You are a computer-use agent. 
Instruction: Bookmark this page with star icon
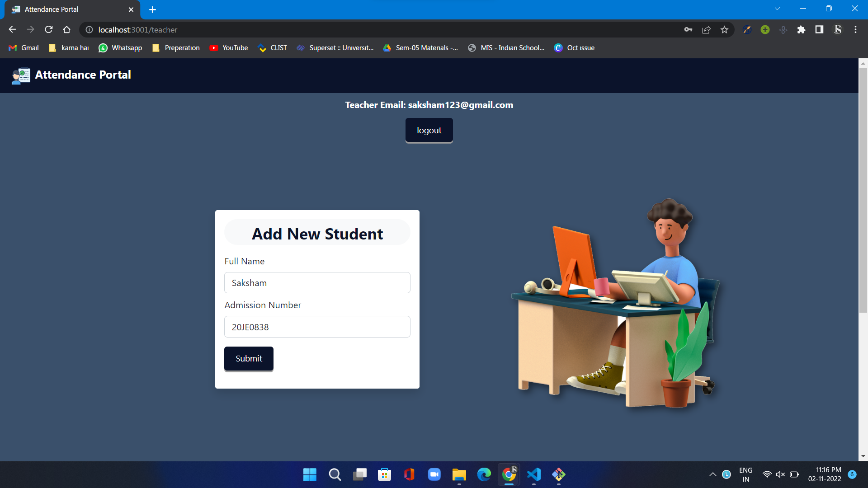[725, 30]
